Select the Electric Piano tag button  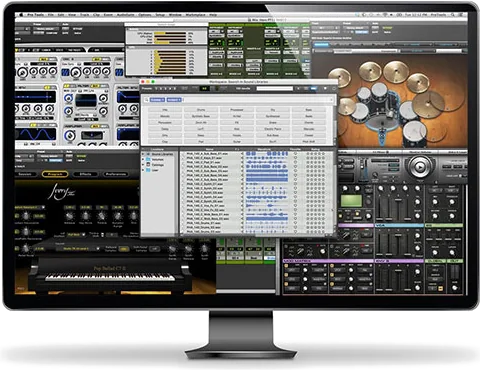[273, 129]
